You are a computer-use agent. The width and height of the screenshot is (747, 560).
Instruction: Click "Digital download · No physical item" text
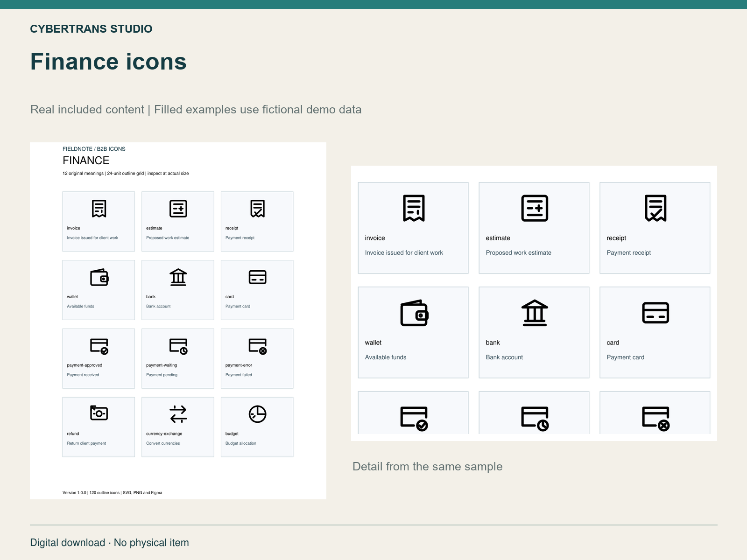[110, 543]
